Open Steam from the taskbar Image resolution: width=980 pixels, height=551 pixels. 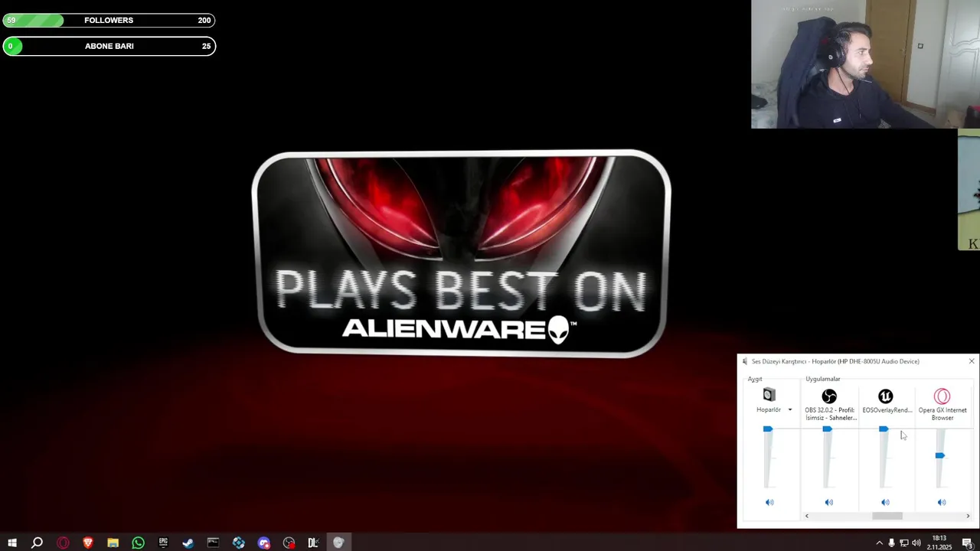point(188,543)
